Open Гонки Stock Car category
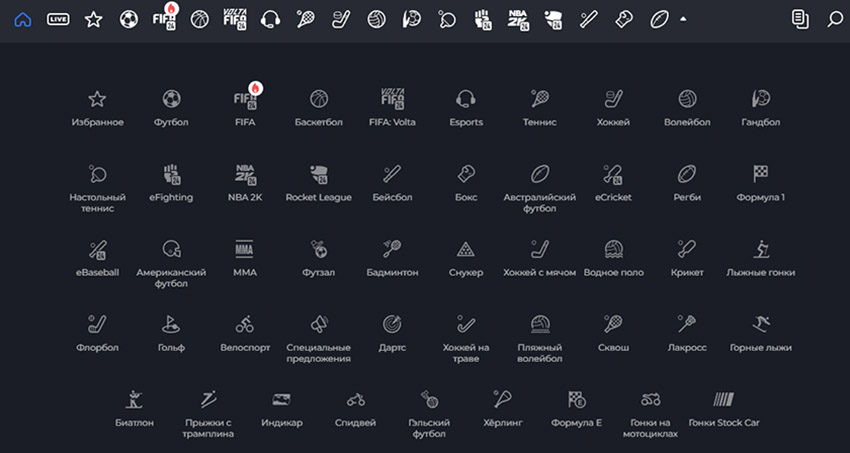 pyautogui.click(x=725, y=407)
